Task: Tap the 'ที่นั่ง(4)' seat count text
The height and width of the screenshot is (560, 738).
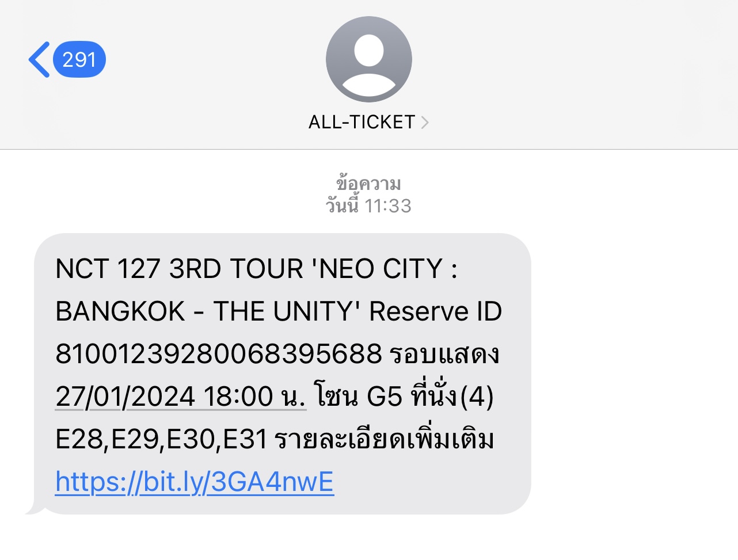Action: [x=452, y=397]
